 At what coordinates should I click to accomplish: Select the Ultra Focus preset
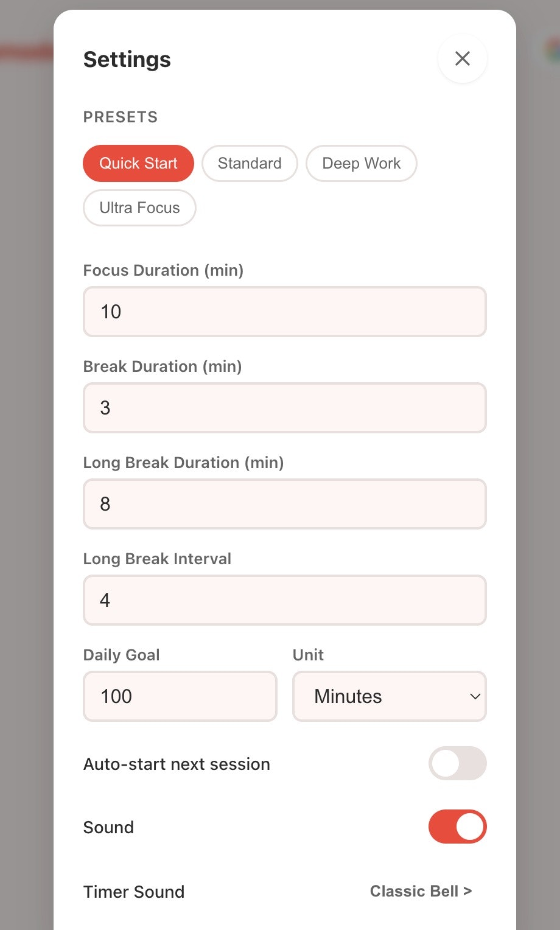139,208
